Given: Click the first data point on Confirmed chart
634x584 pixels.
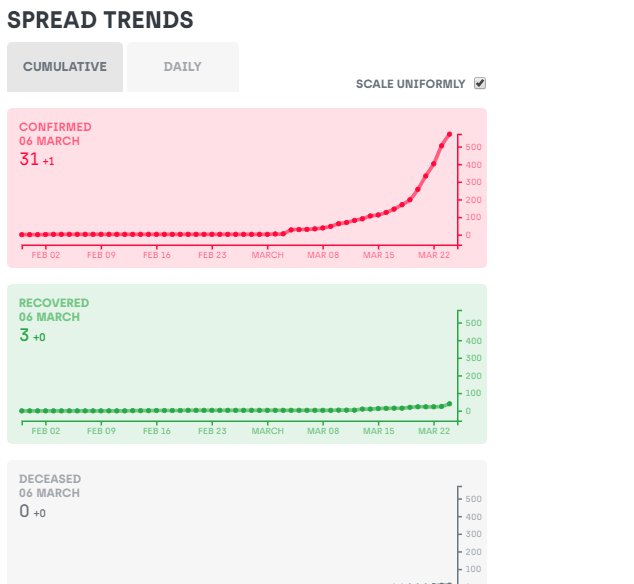Looking at the screenshot, I should [22, 235].
